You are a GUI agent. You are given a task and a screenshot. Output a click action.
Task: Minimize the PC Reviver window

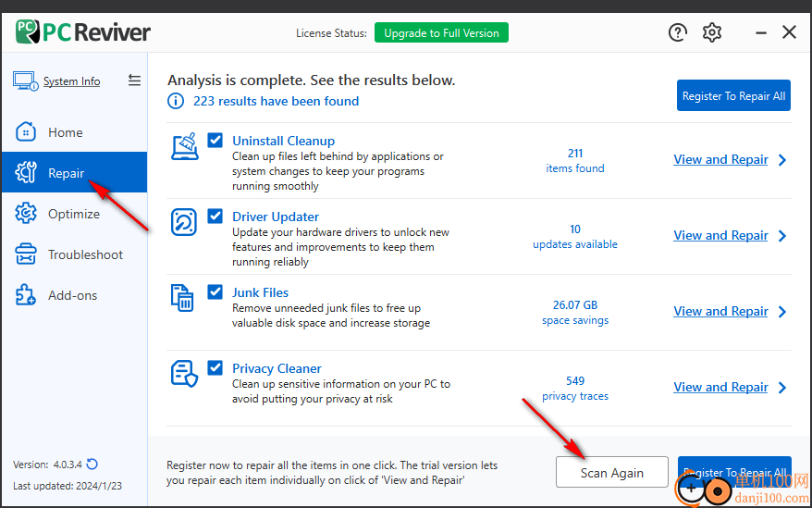761,32
